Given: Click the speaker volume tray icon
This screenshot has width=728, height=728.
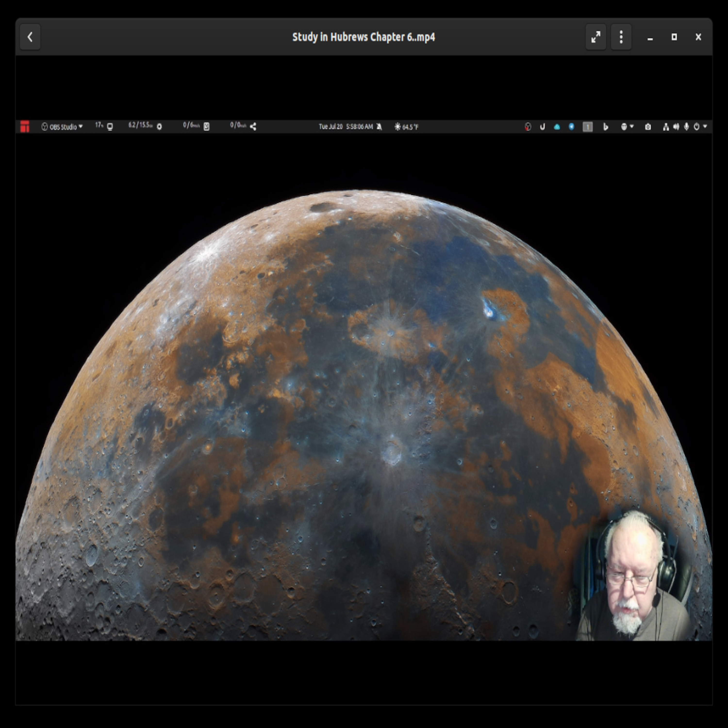Looking at the screenshot, I should coord(676,127).
